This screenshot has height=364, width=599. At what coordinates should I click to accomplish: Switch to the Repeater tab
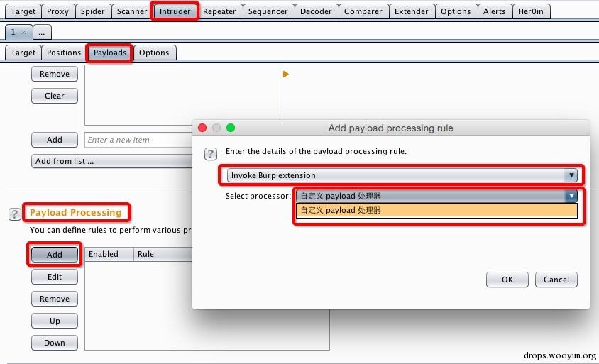(219, 11)
